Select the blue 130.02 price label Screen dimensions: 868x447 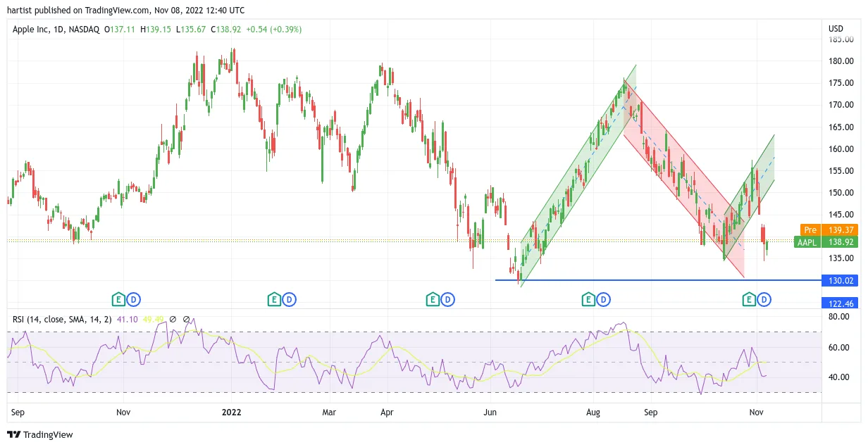pos(840,280)
